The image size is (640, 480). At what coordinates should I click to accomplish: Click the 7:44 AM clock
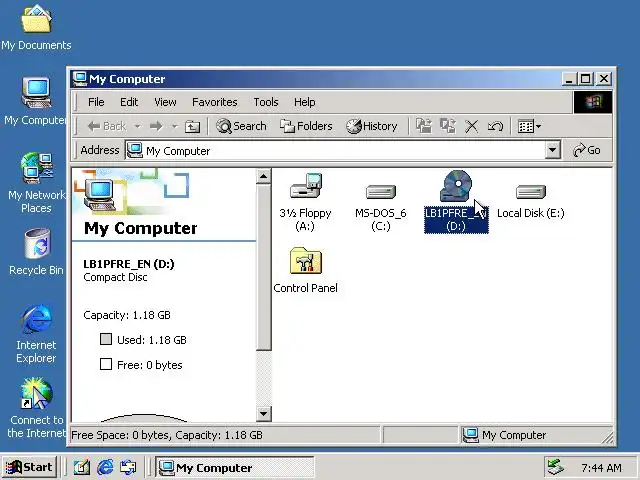(601, 468)
